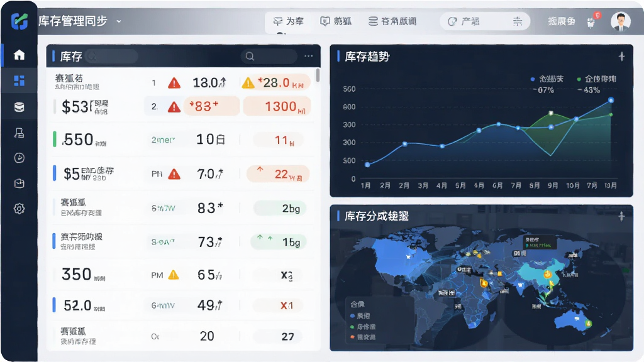The image size is (644, 362).
Task: Click the 83* value in list
Action: (210, 208)
